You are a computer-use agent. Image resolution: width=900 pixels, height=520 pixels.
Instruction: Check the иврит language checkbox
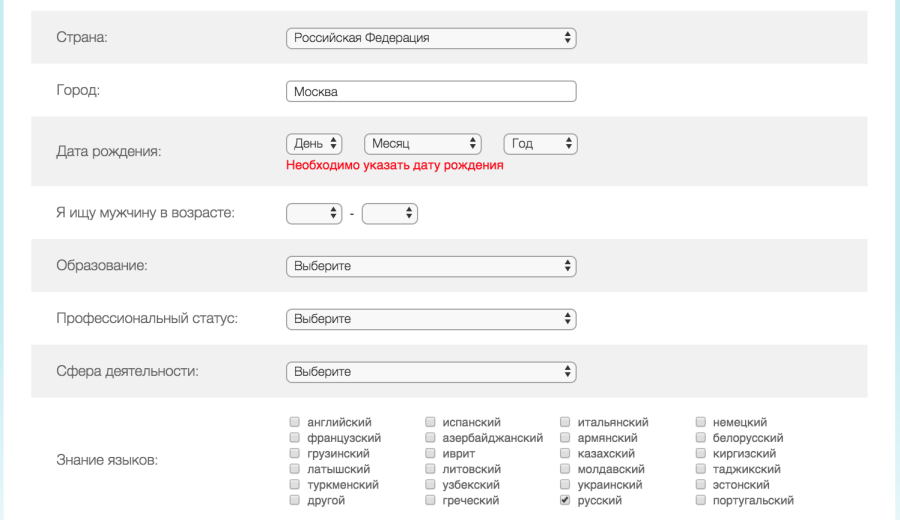(430, 453)
